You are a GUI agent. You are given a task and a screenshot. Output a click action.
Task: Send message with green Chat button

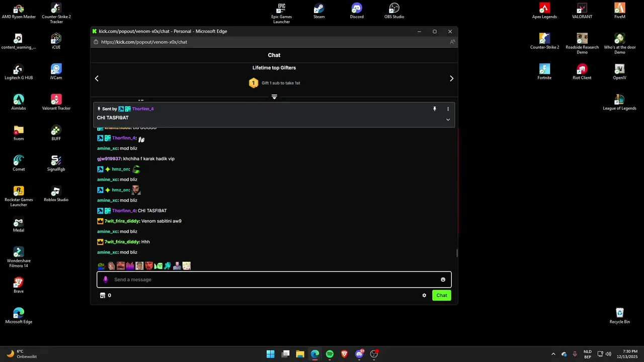tap(441, 296)
